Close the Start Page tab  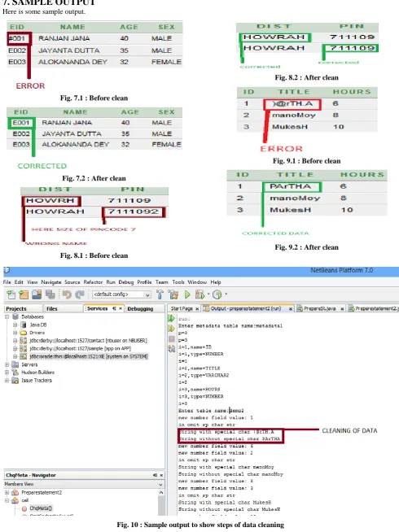[197, 309]
